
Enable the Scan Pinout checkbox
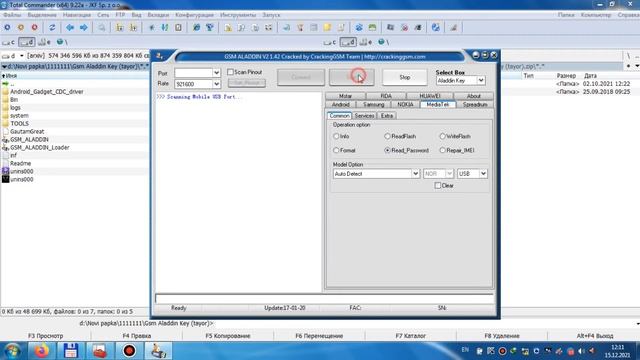coord(230,72)
